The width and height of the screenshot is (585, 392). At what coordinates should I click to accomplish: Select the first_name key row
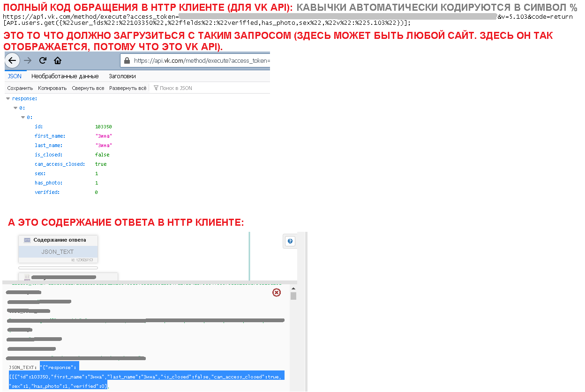50,136
